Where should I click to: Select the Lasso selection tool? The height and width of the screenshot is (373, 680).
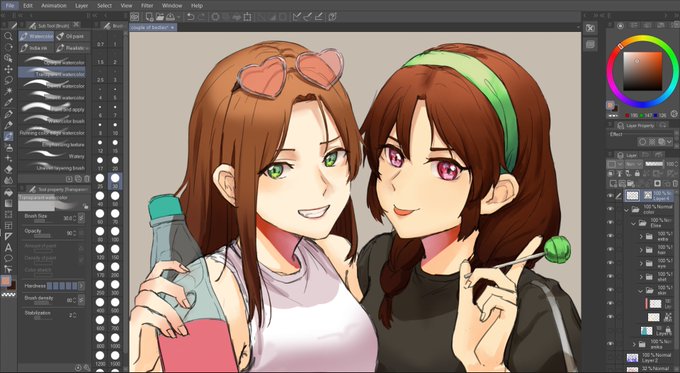tap(8, 81)
